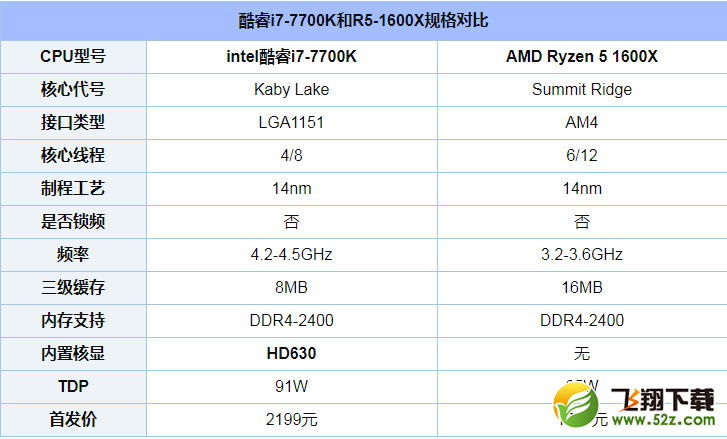Viewport: 727px width, 439px height.
Task: Click the HD630 cell
Action: click(x=292, y=354)
